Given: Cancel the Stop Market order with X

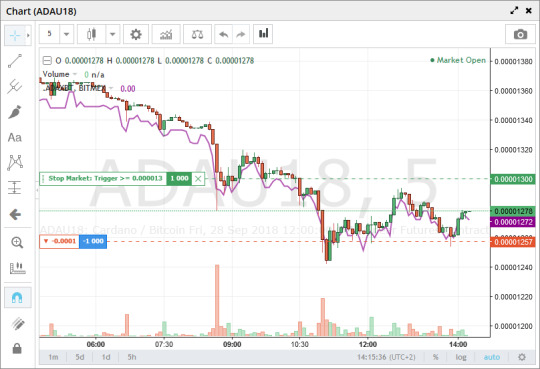Looking at the screenshot, I should pos(198,178).
